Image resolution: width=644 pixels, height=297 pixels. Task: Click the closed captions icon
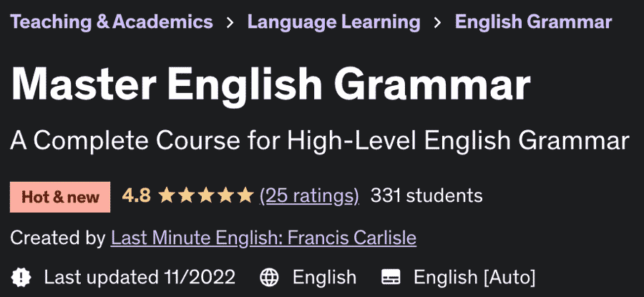tap(391, 278)
